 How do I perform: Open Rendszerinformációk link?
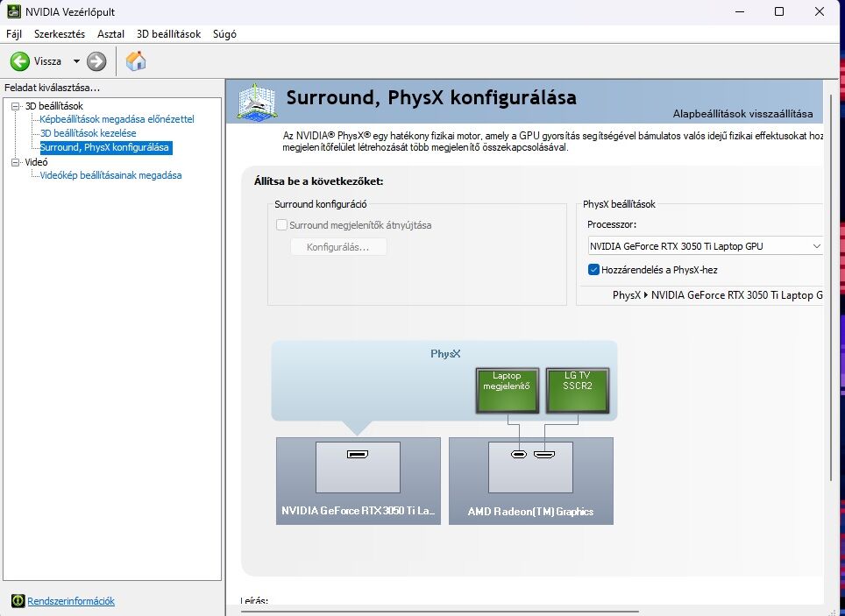(71, 601)
